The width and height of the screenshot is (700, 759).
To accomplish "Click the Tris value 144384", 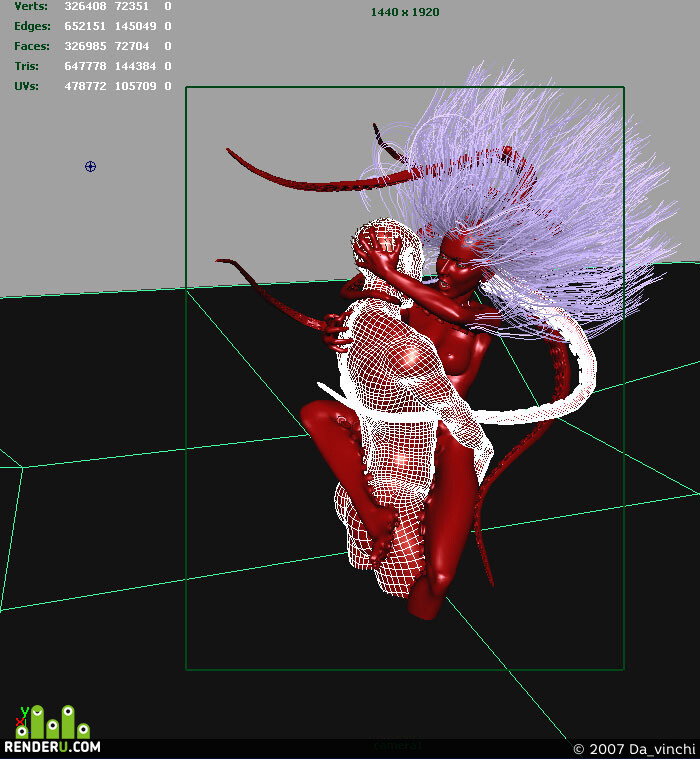I will [136, 66].
